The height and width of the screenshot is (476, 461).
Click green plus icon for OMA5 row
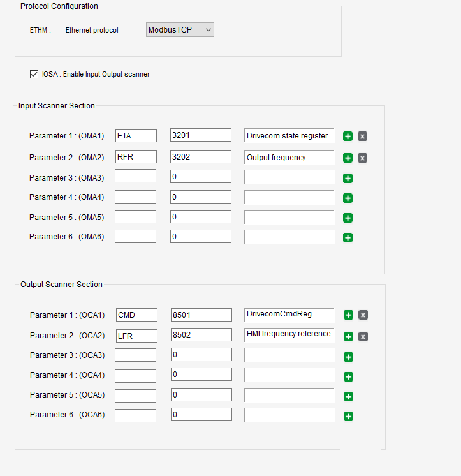click(348, 218)
